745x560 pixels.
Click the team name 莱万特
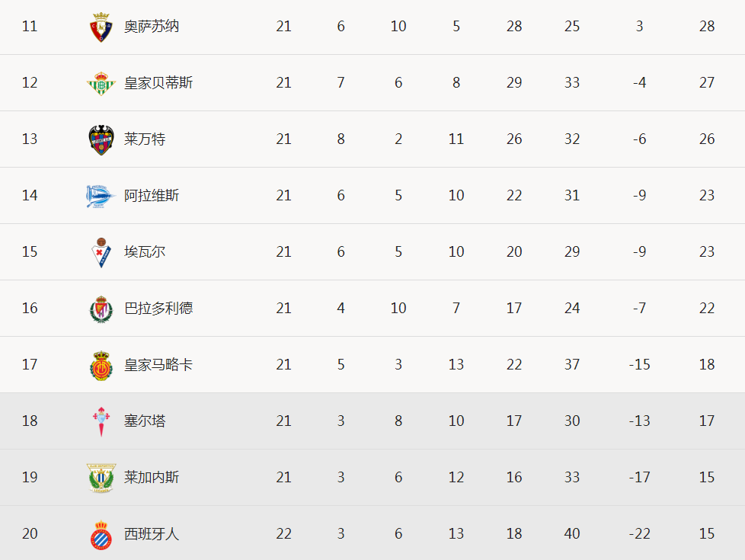click(145, 139)
